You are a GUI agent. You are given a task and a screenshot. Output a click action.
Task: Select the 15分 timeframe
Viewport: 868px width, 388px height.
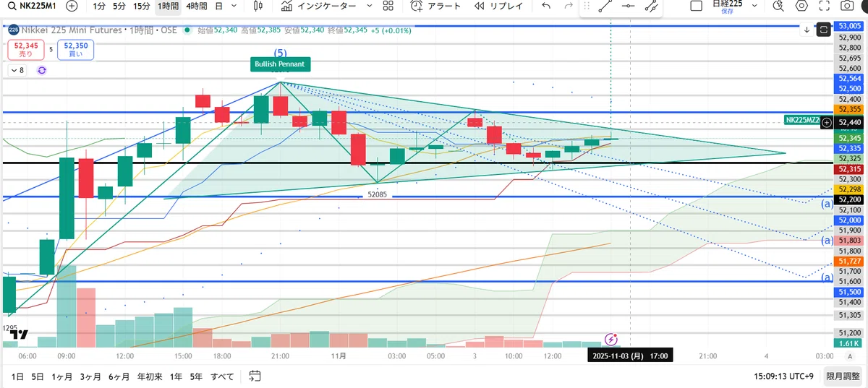coord(142,6)
